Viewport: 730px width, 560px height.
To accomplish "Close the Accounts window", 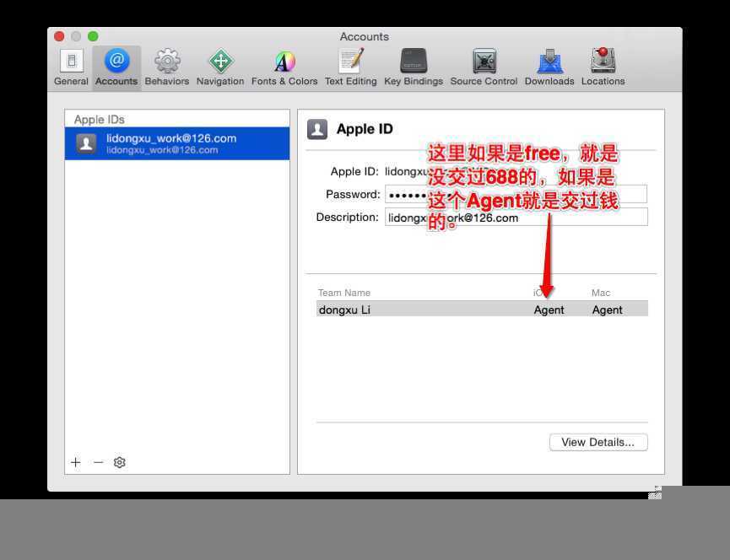I will (59, 36).
